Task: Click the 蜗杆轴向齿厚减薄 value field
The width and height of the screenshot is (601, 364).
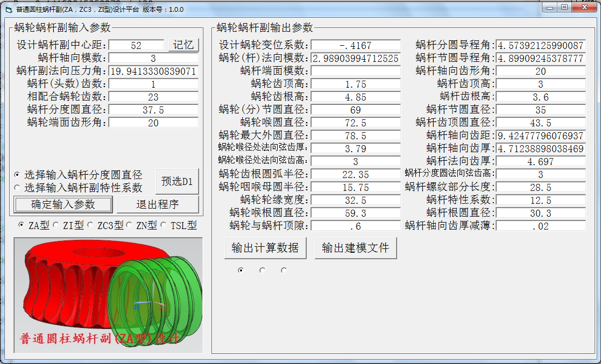Action: (541, 226)
